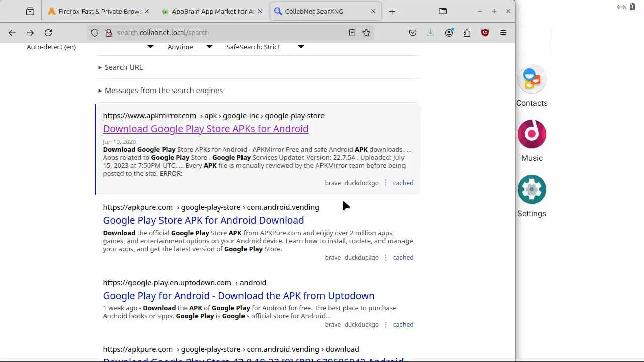Screen dimensions: 644x362
Task: Click the Jun 19, 2020 date text
Action: [x=119, y=142]
